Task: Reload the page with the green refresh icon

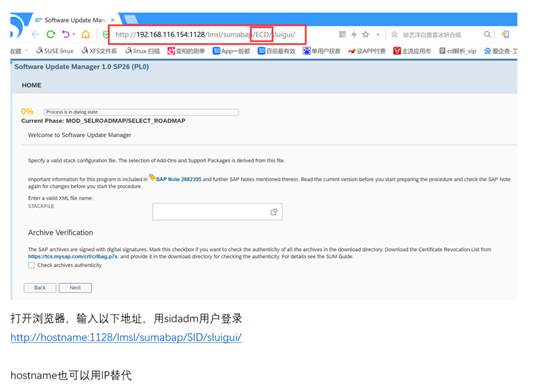Action: pyautogui.click(x=51, y=34)
